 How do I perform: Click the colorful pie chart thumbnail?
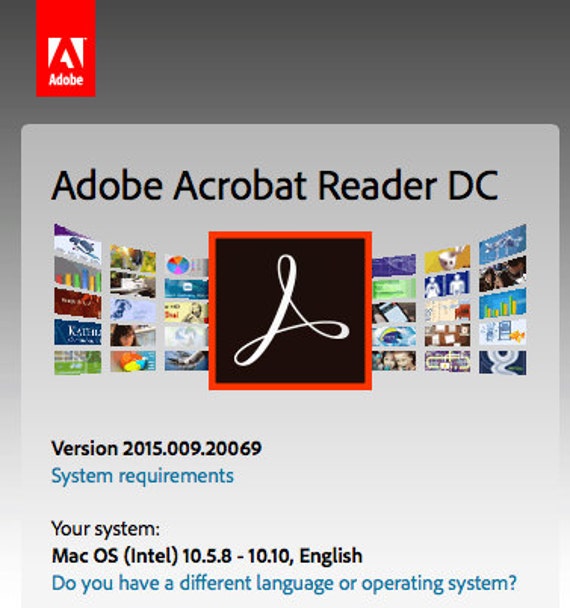(186, 266)
